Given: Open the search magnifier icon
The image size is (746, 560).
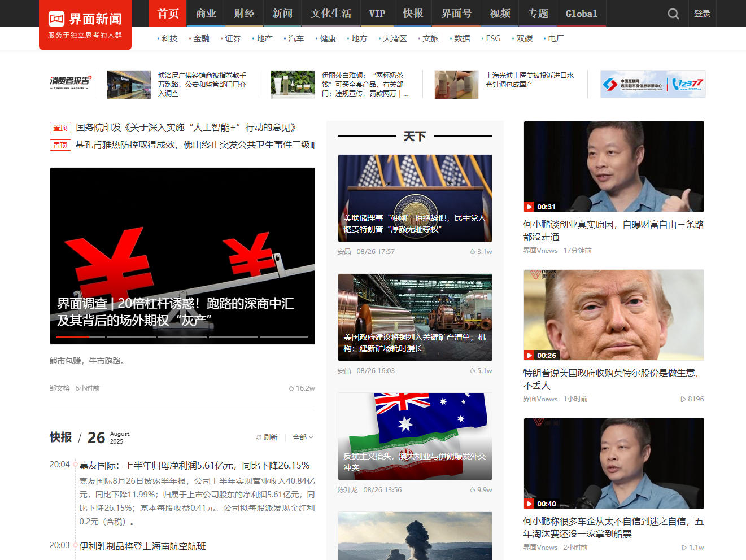Looking at the screenshot, I should tap(673, 14).
